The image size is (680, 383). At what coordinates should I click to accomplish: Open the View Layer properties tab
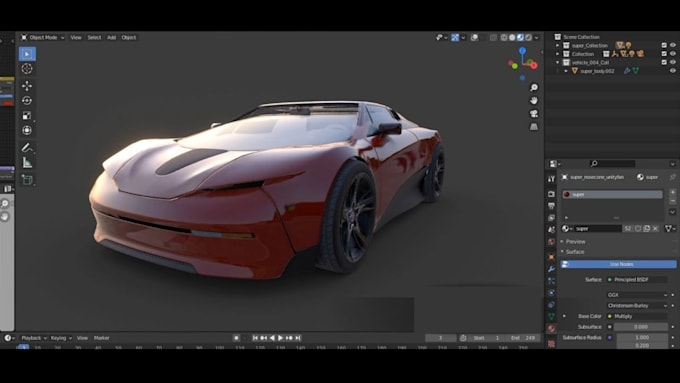(x=551, y=218)
